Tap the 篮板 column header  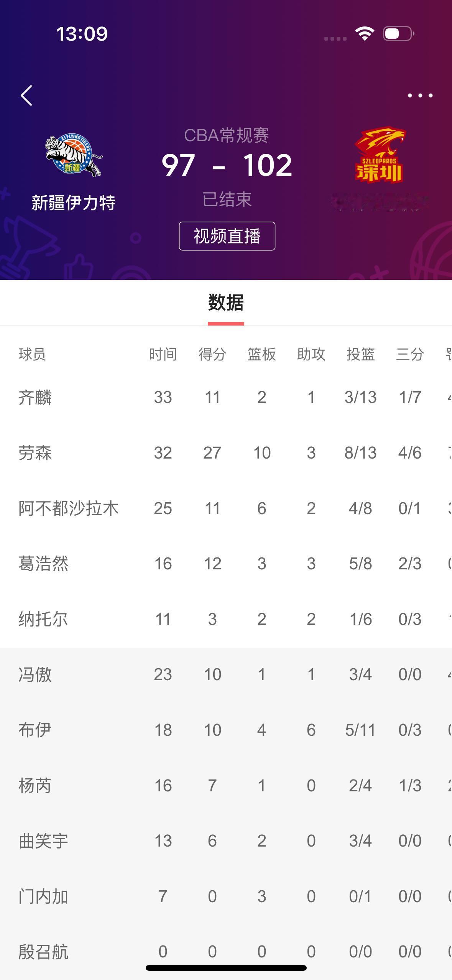(261, 355)
